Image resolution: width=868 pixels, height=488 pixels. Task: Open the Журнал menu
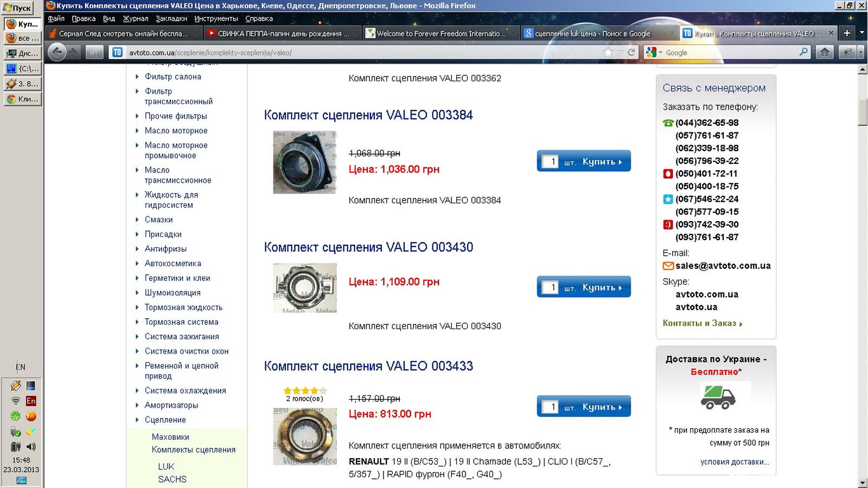(x=135, y=18)
